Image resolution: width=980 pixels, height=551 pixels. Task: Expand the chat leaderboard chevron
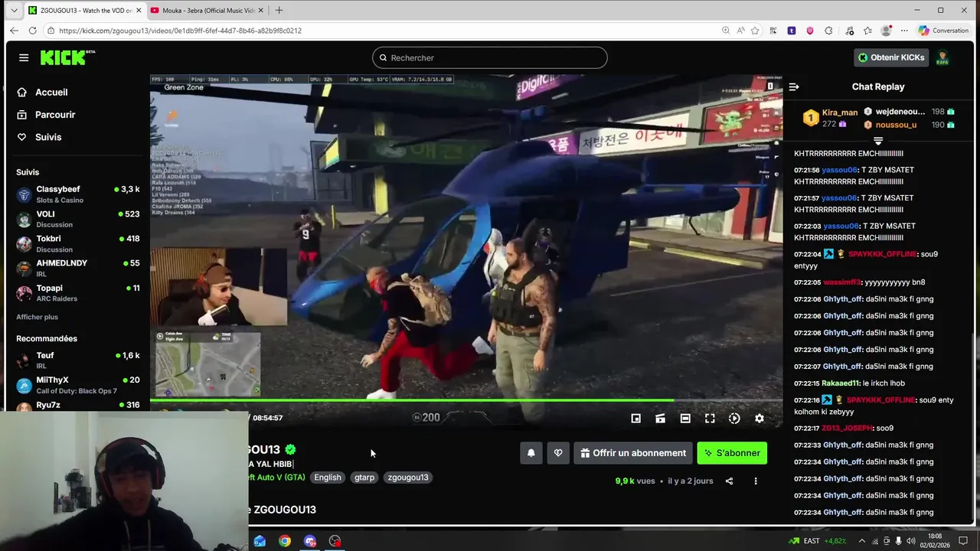(878, 142)
